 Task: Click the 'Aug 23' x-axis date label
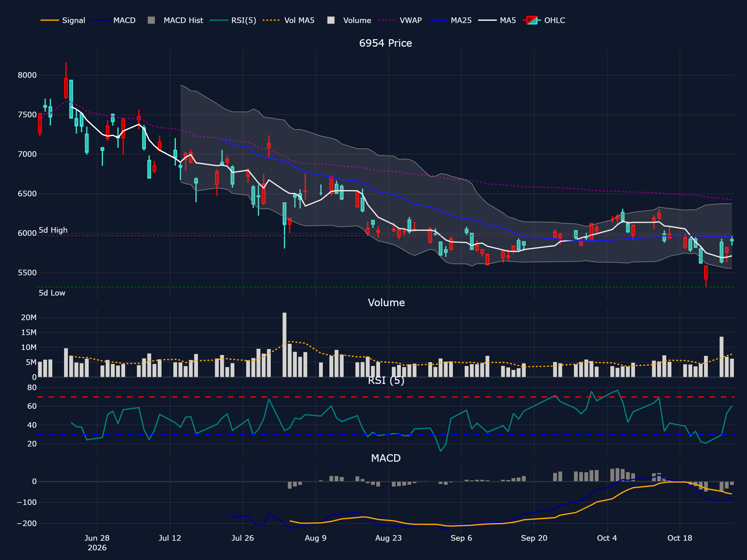tap(388, 538)
